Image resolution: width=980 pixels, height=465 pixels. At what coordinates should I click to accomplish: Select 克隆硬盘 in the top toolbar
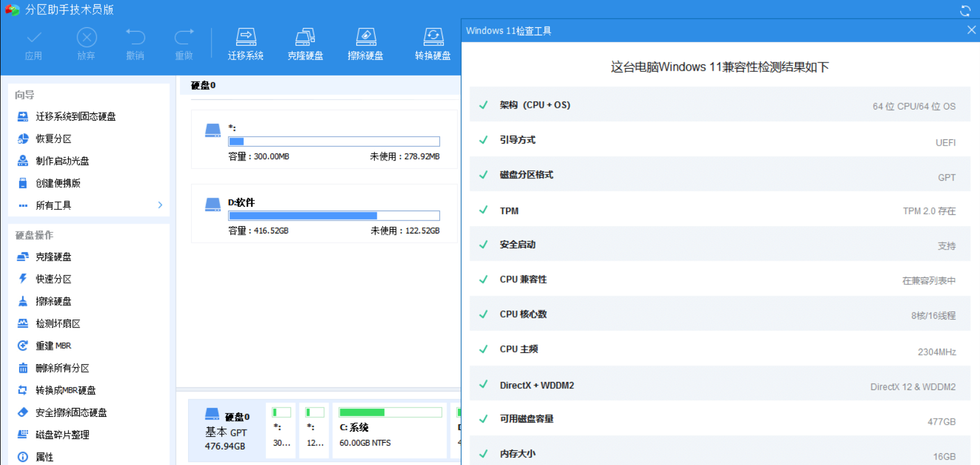tap(305, 45)
